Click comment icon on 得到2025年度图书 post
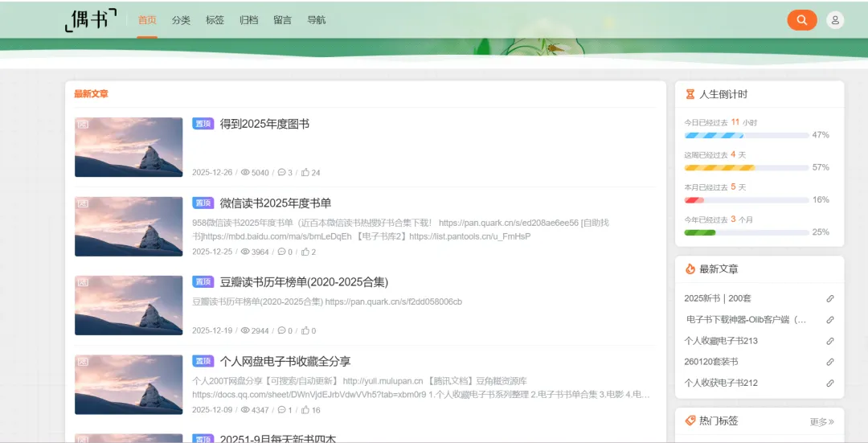Screen dimensions: 868x443 281,172
